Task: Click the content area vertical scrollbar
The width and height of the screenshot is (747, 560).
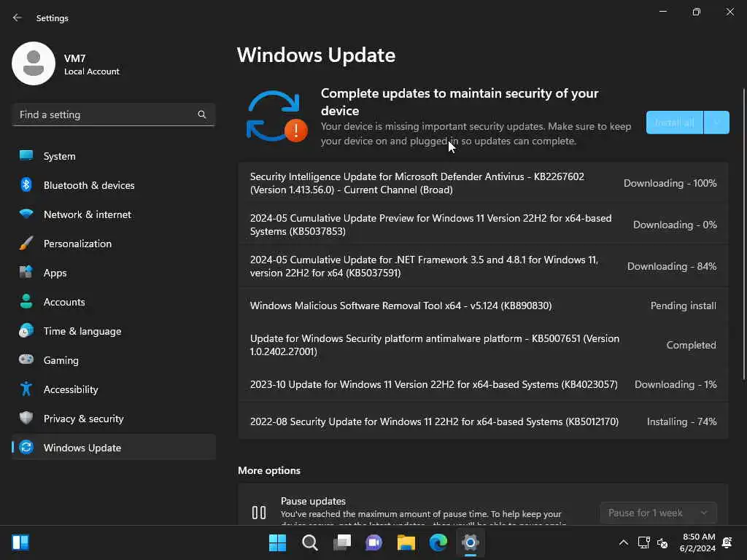Action: (x=743, y=233)
